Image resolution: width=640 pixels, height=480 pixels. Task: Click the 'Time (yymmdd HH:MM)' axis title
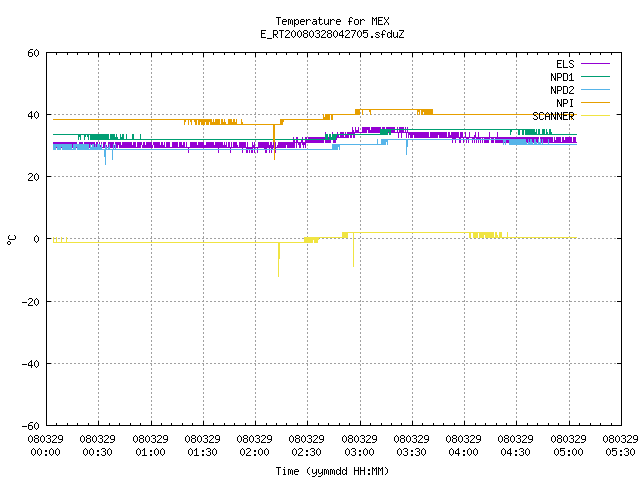(332, 472)
